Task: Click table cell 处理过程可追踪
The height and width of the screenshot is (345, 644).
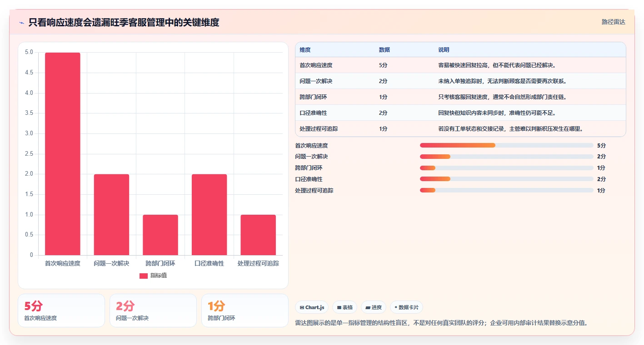Action: [x=319, y=129]
